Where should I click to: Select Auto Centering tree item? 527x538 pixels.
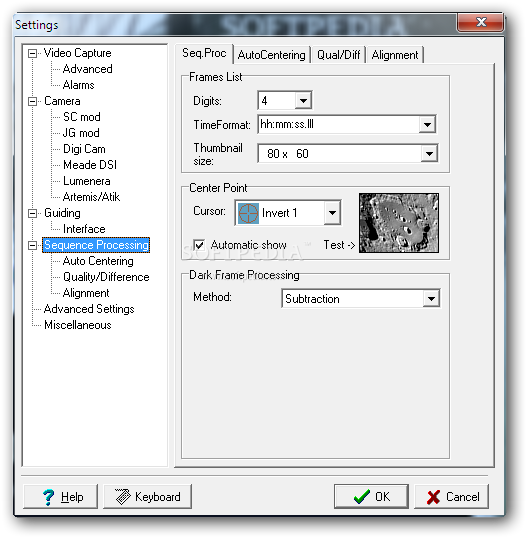point(98,261)
